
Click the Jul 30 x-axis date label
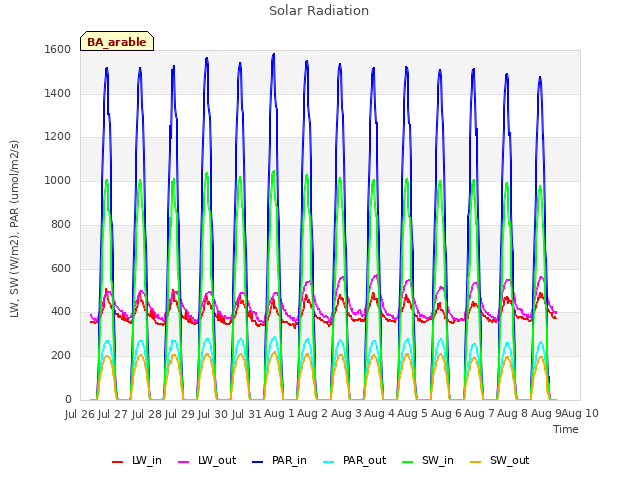coord(213,414)
